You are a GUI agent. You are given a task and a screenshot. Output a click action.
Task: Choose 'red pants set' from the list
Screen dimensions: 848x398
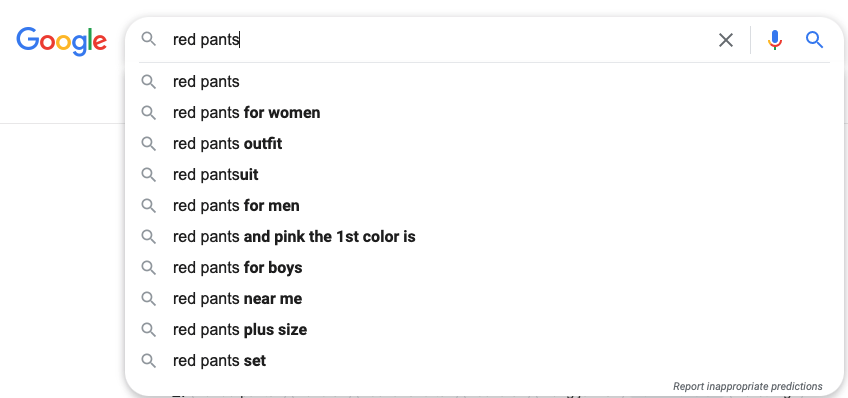(x=485, y=361)
